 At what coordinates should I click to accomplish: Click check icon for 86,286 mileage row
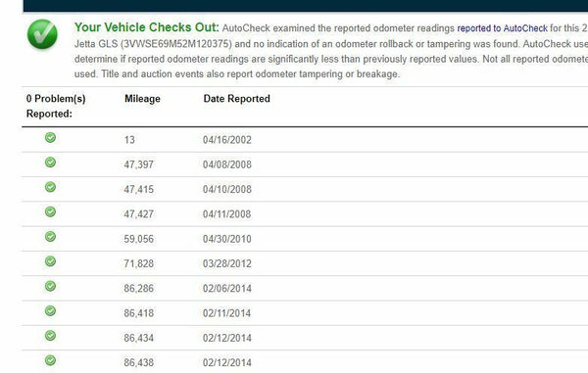[50, 286]
